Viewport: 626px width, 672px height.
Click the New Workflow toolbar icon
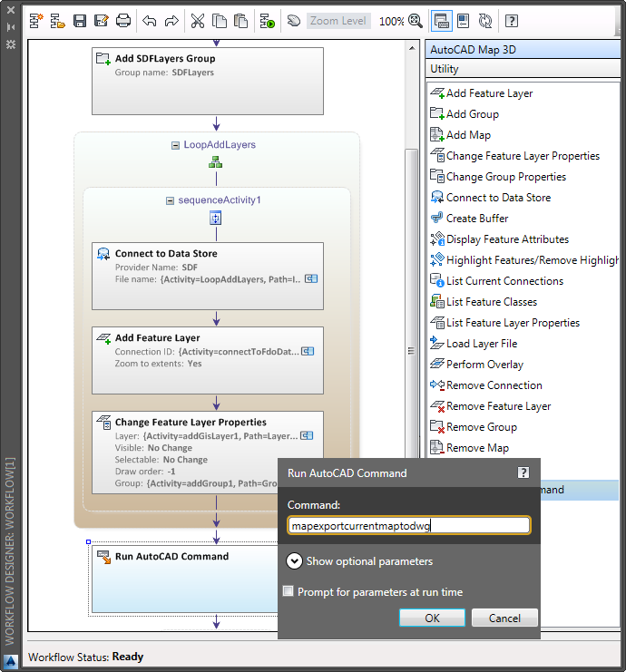point(36,21)
